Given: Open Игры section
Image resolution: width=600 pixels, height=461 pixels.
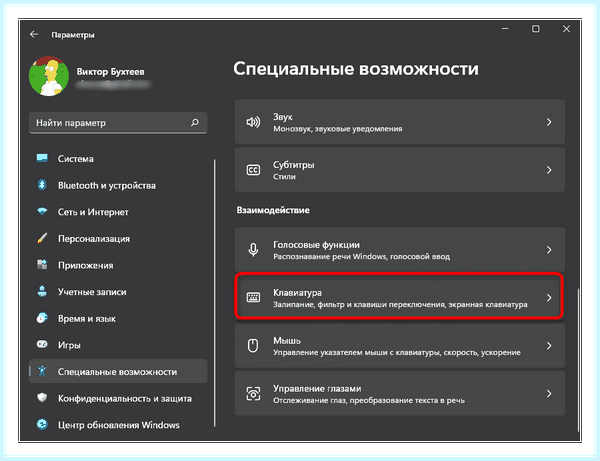Looking at the screenshot, I should point(118,345).
